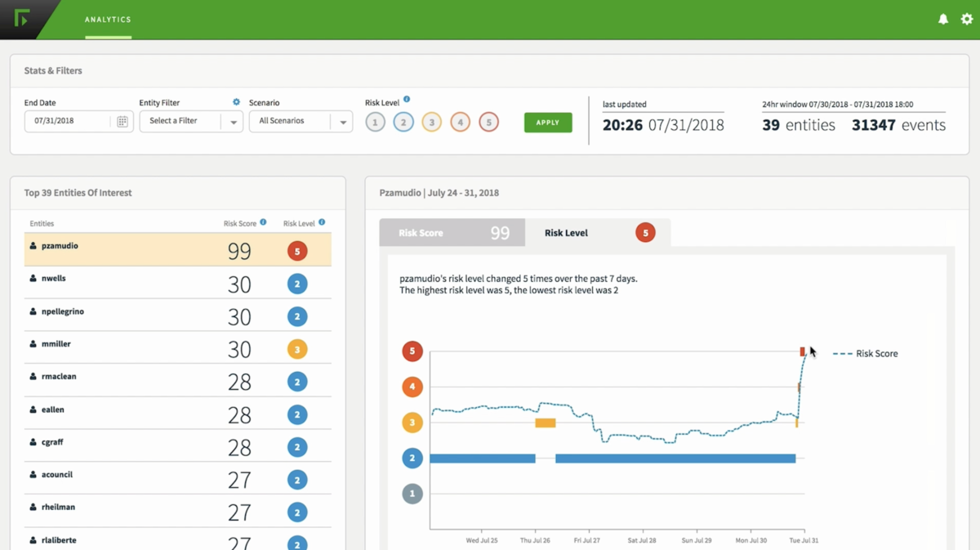This screenshot has width=980, height=550.
Task: Open the 'All Scenarios' dropdown
Action: coord(301,121)
